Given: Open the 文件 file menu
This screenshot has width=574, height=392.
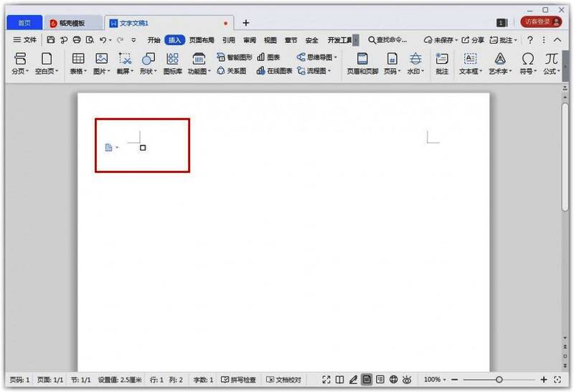Looking at the screenshot, I should pyautogui.click(x=25, y=40).
